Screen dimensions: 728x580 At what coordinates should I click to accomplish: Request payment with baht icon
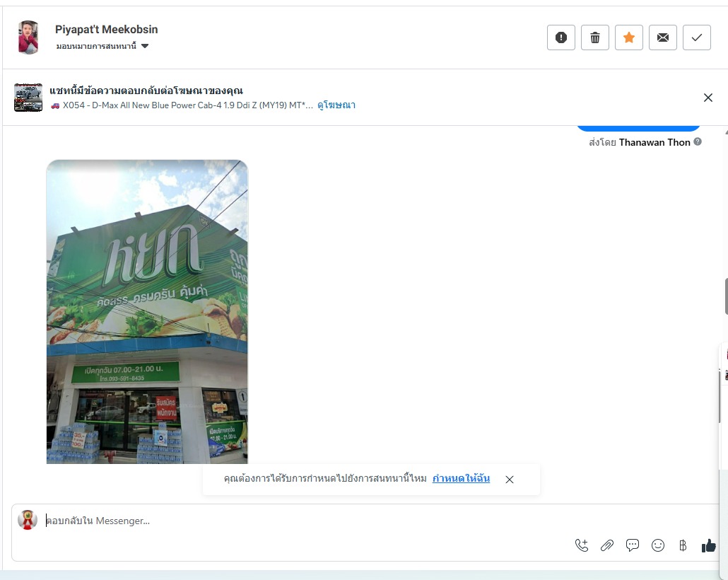pos(683,545)
